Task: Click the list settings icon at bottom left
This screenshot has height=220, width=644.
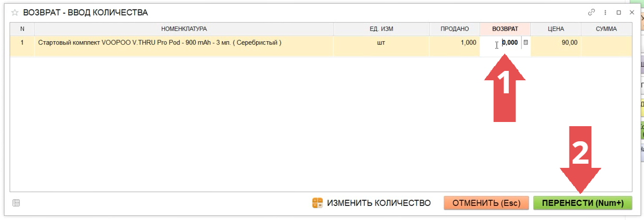Action: tap(16, 203)
